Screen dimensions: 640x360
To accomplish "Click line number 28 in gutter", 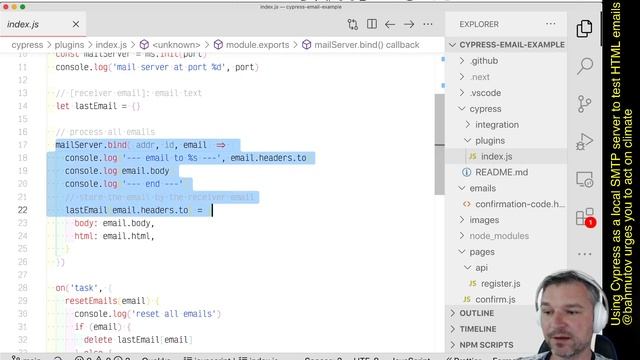I will (22, 288).
